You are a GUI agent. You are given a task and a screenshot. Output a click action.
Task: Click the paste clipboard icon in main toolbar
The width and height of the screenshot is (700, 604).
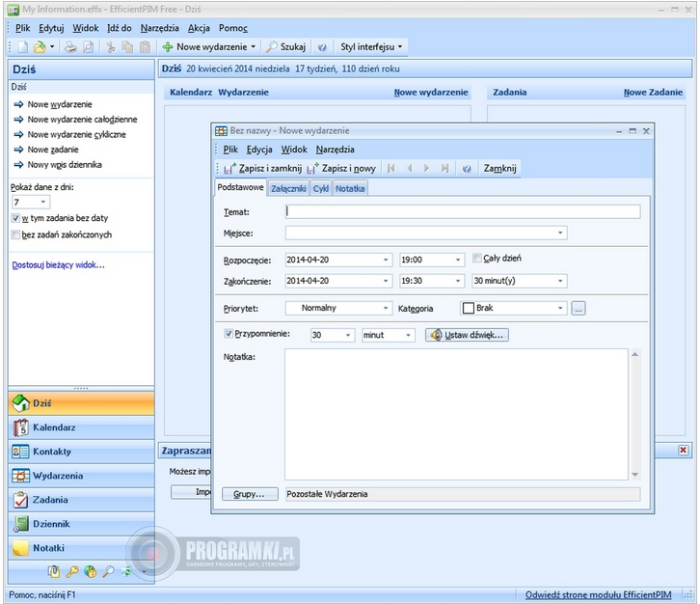[x=145, y=47]
